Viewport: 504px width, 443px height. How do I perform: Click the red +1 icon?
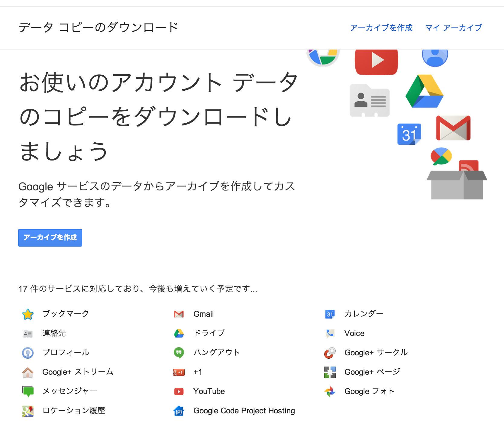(179, 372)
